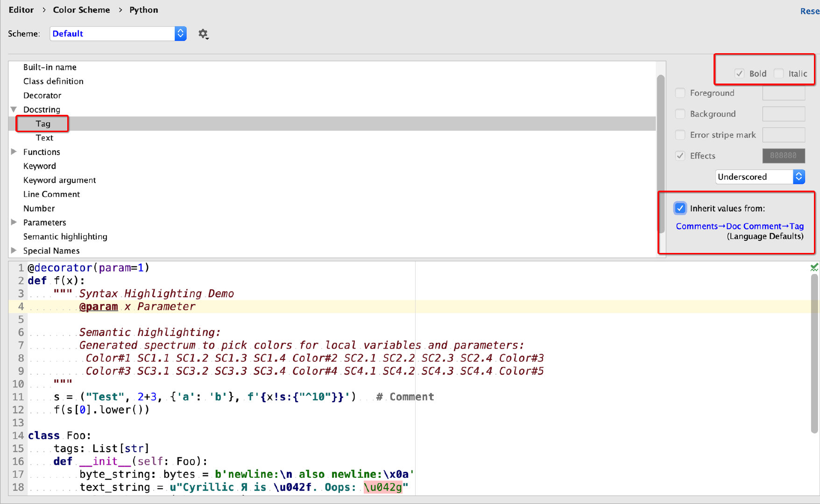Toggle the Bold checkbox

pyautogui.click(x=739, y=73)
